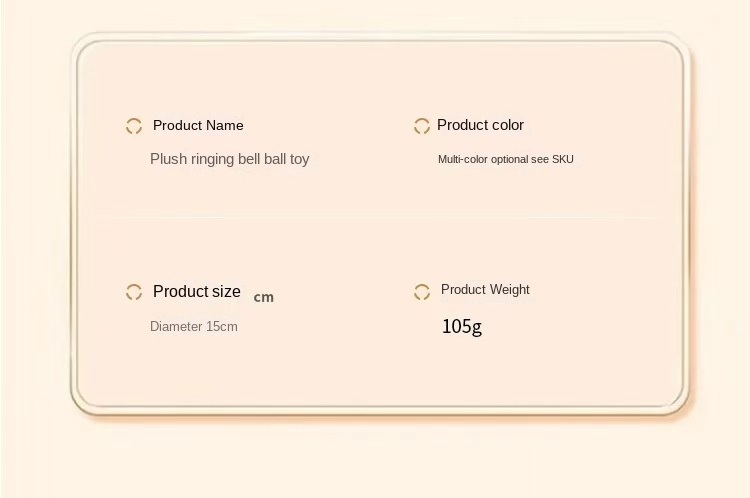Click the Diameter 15cm value
Image resolution: width=750 pixels, height=498 pixels.
tap(194, 326)
